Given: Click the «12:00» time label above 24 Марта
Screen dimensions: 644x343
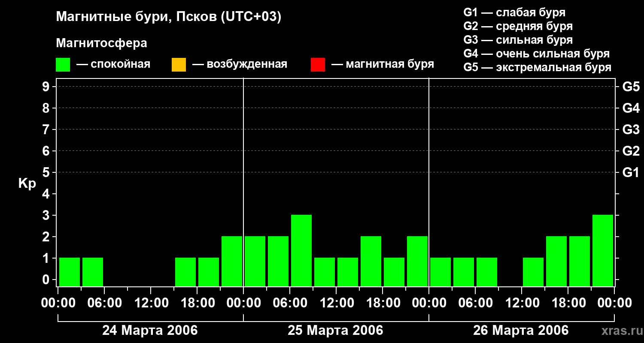Looking at the screenshot, I should [151, 303].
